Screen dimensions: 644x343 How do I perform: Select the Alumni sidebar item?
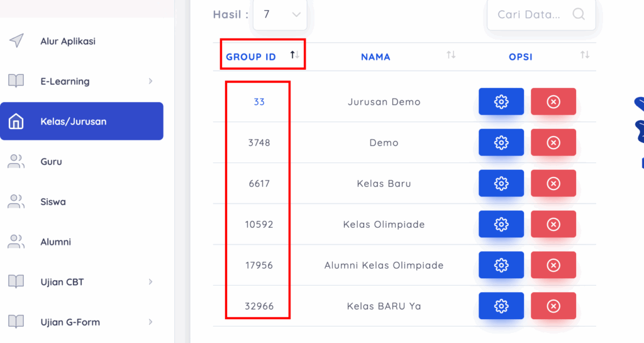point(55,242)
